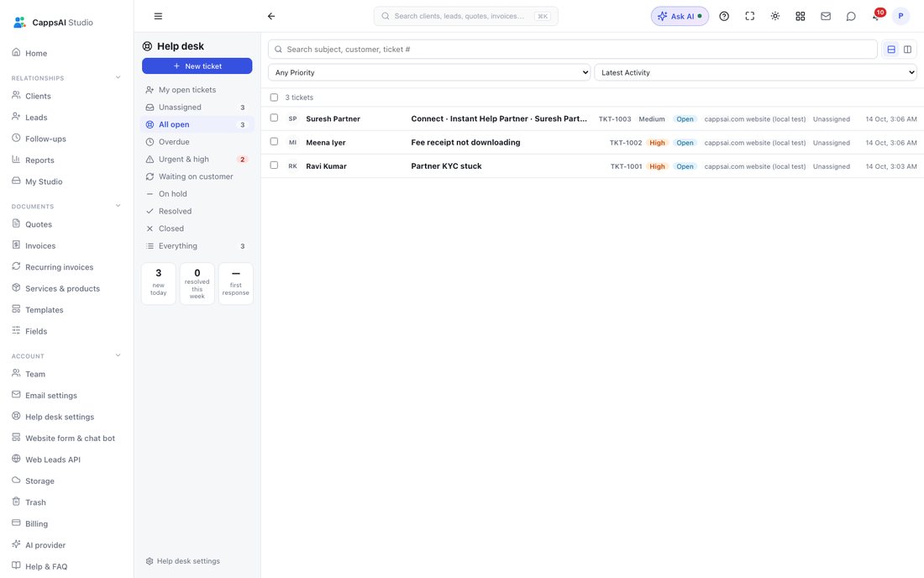Click the New ticket button
The height and width of the screenshot is (578, 924).
click(x=197, y=66)
